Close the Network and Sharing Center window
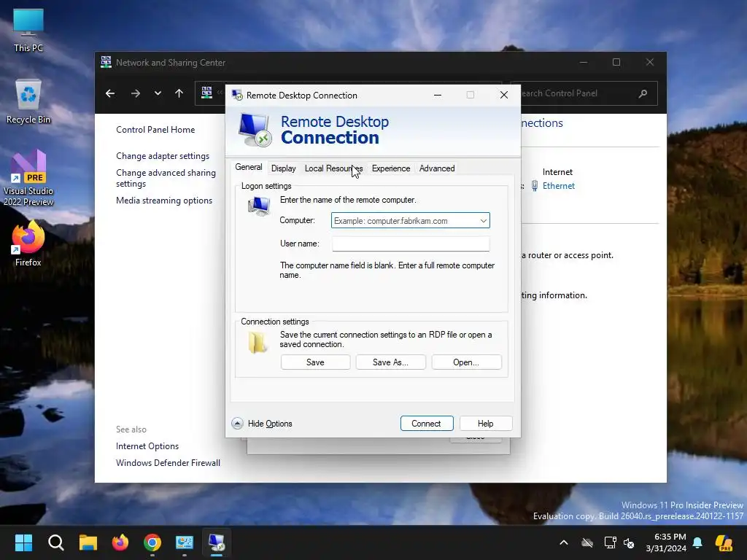Viewport: 747px width, 560px height. [650, 63]
